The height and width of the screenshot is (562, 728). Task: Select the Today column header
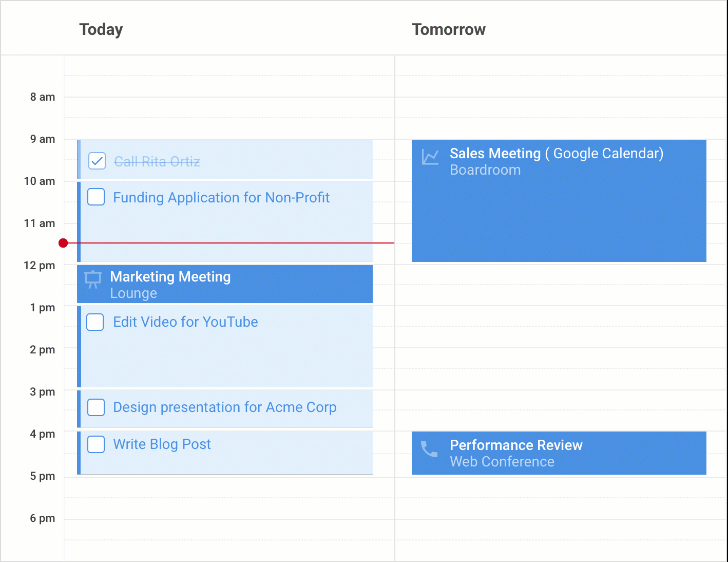tap(101, 30)
